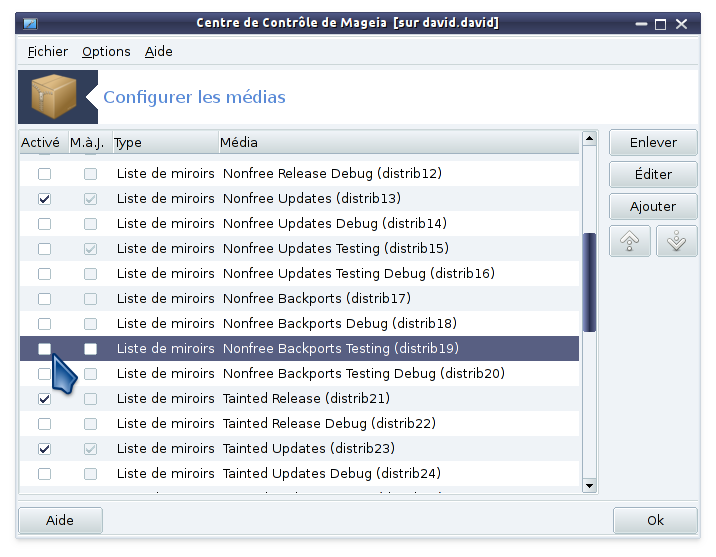This screenshot has height=557, width=716.
Task: Enable Nonfree Backports (distrib17) media
Action: [x=44, y=299]
